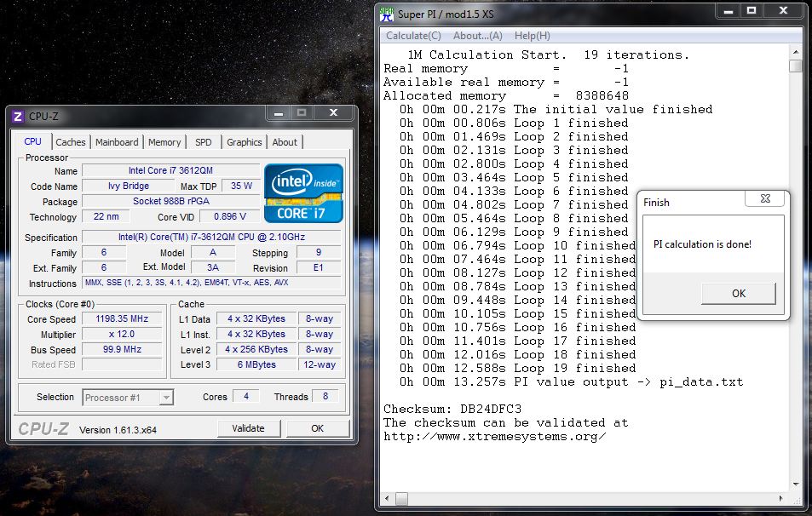
Task: Switch to the Caches tab
Action: 71,142
